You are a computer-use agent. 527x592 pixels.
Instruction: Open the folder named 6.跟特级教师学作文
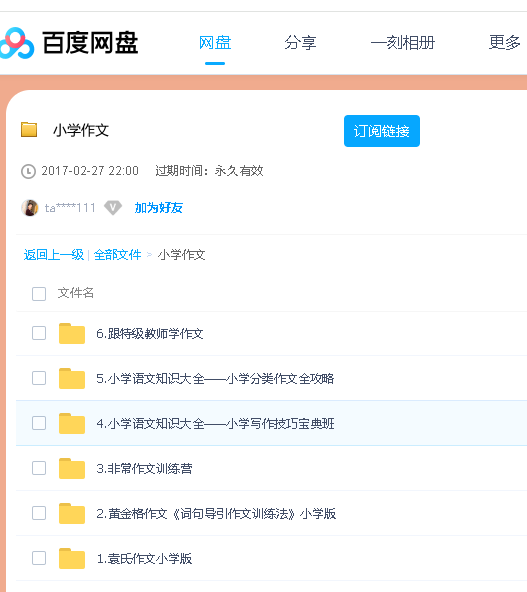[x=150, y=333]
